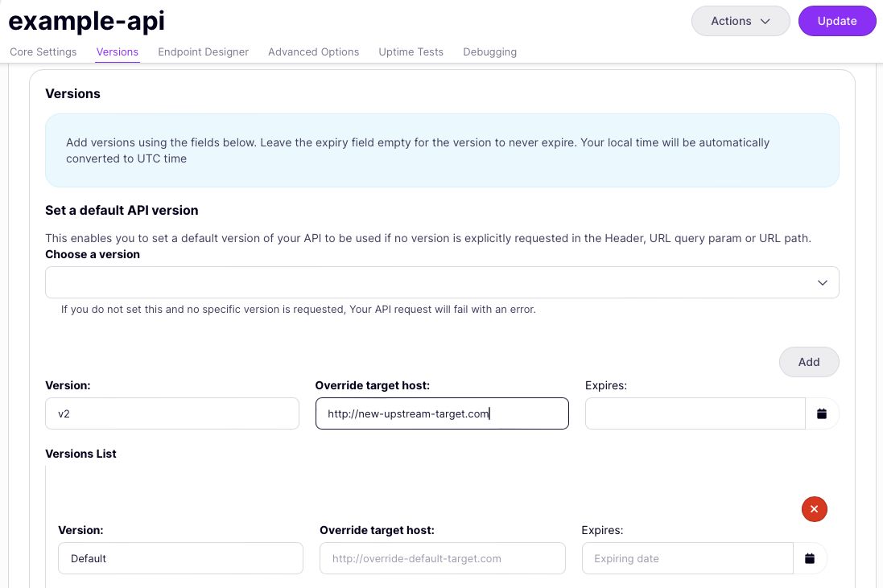Viewport: 883px width, 588px height.
Task: Add the new v2 version
Action: [808, 362]
